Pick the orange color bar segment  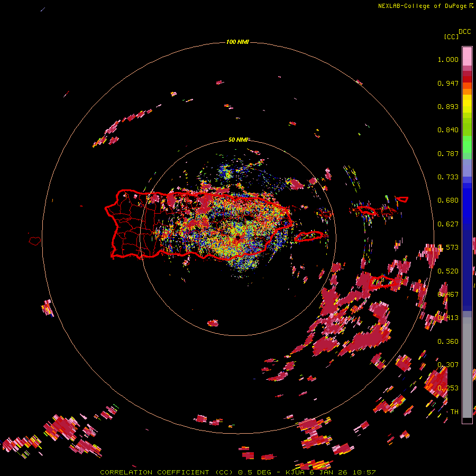tap(467, 91)
